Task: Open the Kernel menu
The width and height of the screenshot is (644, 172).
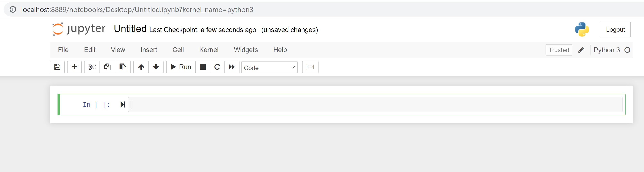Action: pyautogui.click(x=209, y=50)
